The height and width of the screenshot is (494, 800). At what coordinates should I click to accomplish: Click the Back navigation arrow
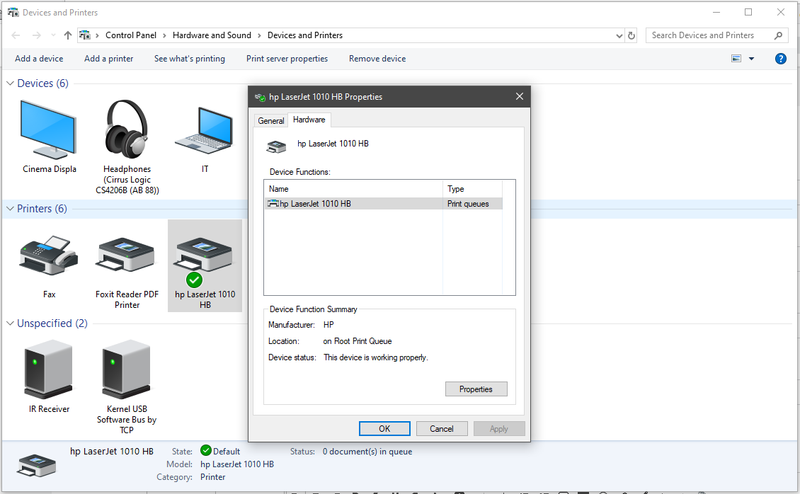[16, 35]
